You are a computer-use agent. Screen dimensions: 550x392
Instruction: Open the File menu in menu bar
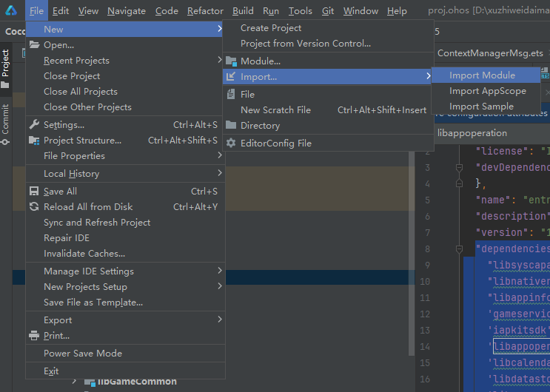coord(36,11)
